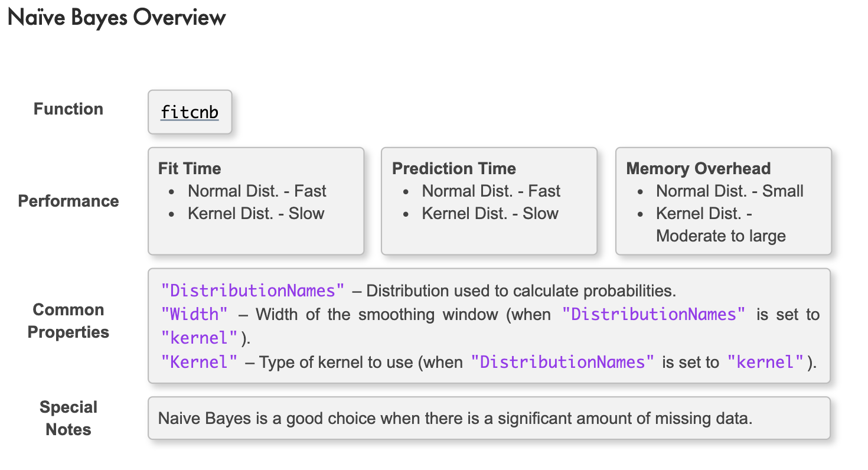Select the Fit Time card title
Image resolution: width=868 pixels, height=470 pixels.
tap(190, 168)
